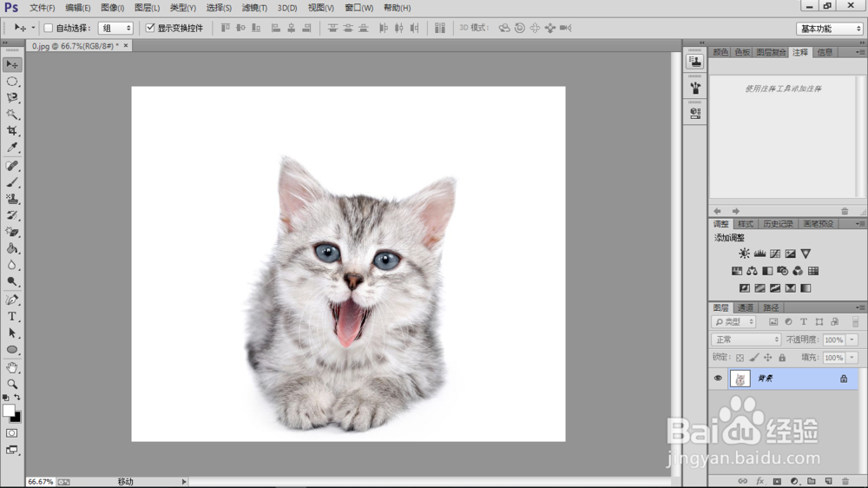Select the Horizontal Type tool
The width and height of the screenshot is (868, 488).
pos(12,316)
